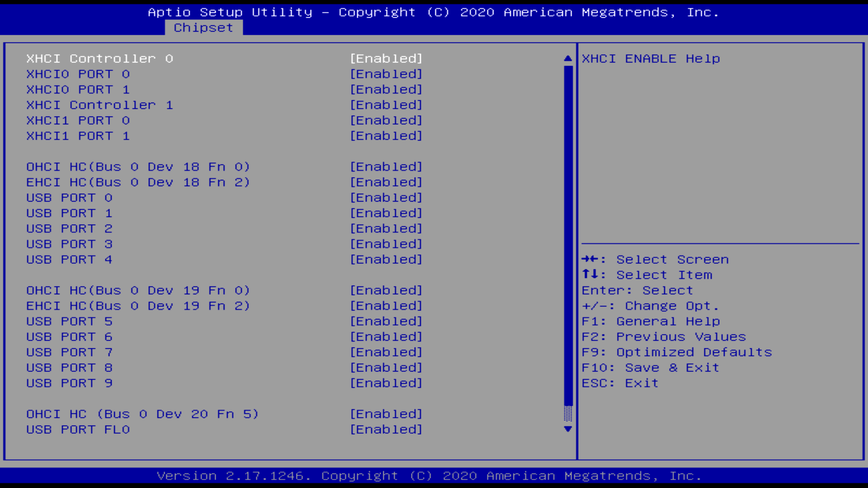The width and height of the screenshot is (868, 488).
Task: Open USB PORT FL0 option dropdown
Action: 386,429
